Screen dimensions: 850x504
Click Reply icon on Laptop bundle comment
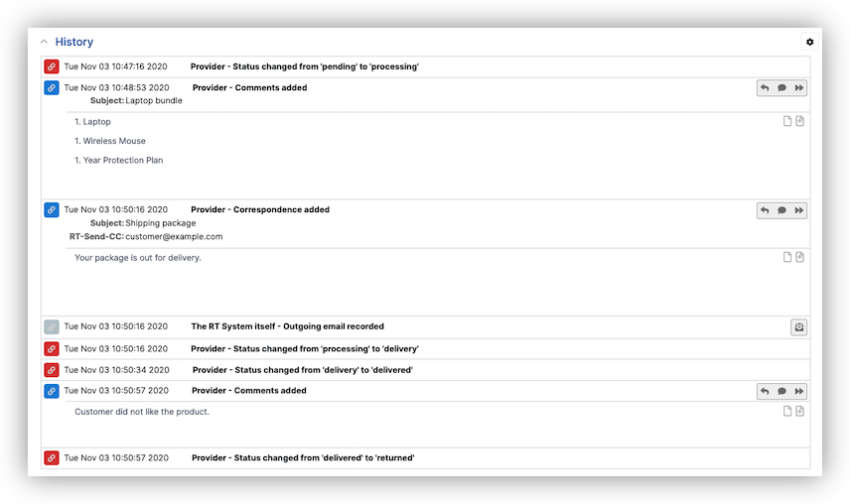point(765,88)
